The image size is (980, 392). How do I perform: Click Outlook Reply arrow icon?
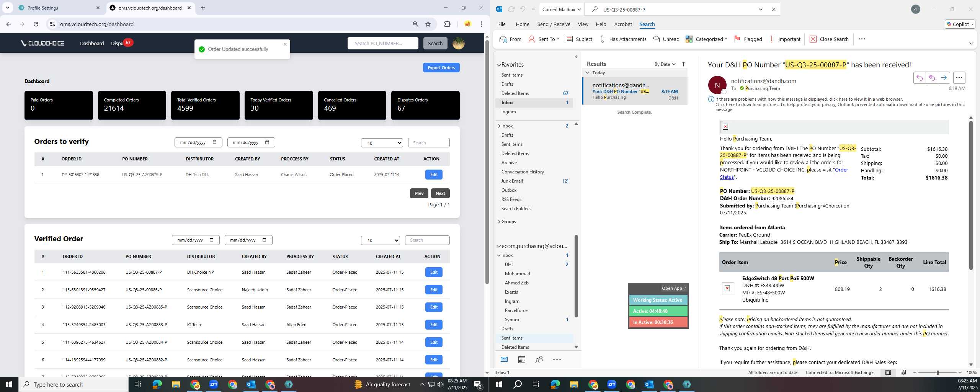click(920, 78)
